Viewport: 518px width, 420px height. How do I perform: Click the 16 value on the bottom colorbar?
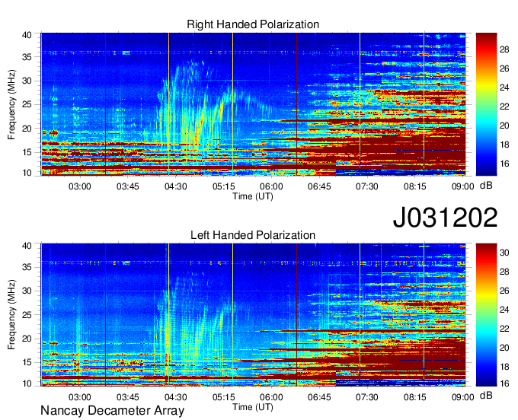pyautogui.click(x=504, y=383)
